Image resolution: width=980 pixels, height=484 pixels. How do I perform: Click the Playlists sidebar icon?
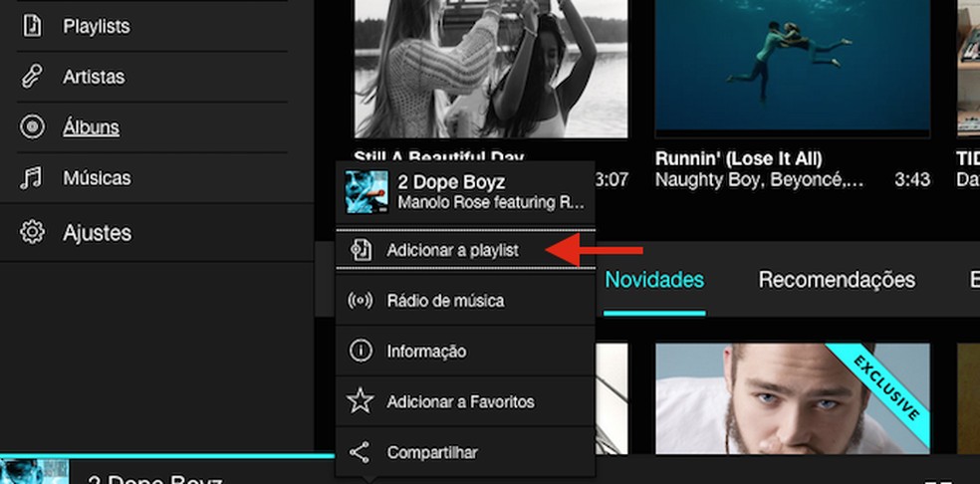click(32, 26)
